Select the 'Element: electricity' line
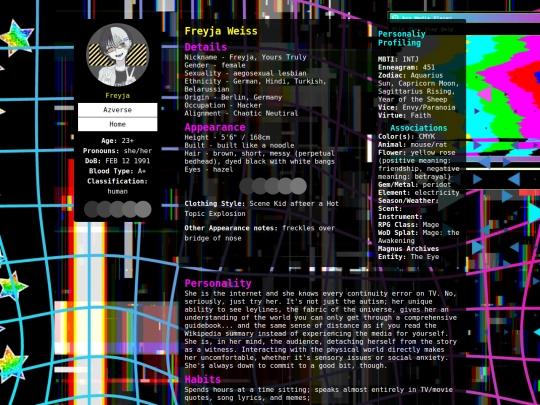The height and width of the screenshot is (405, 540). (418, 192)
